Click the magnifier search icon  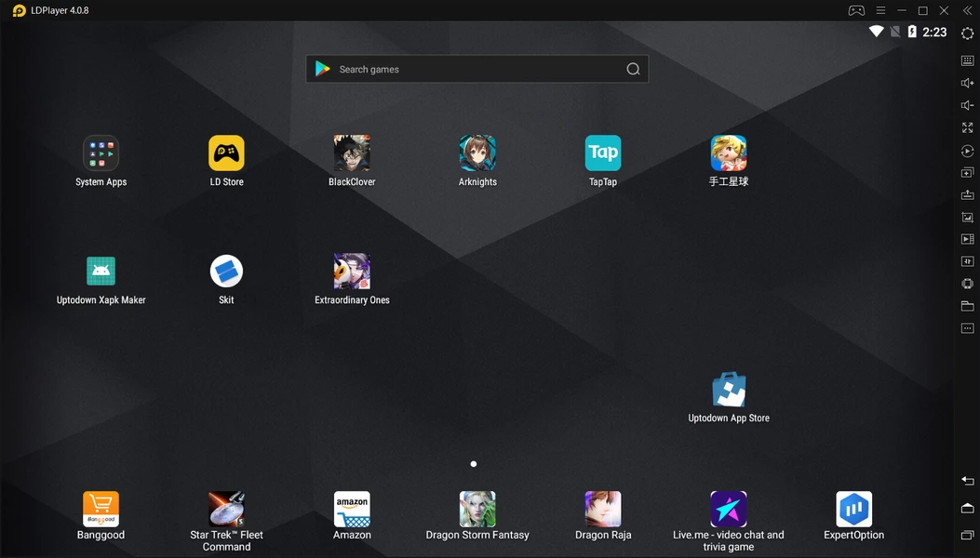pyautogui.click(x=633, y=69)
